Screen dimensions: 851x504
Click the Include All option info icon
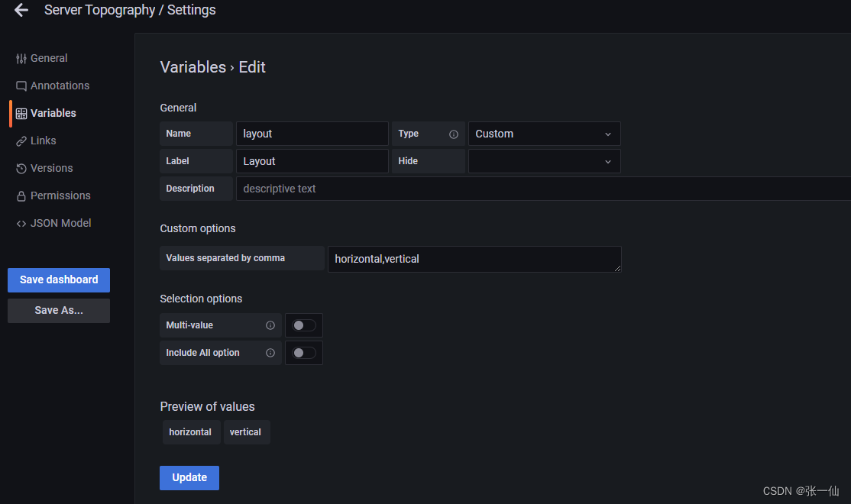tap(270, 353)
